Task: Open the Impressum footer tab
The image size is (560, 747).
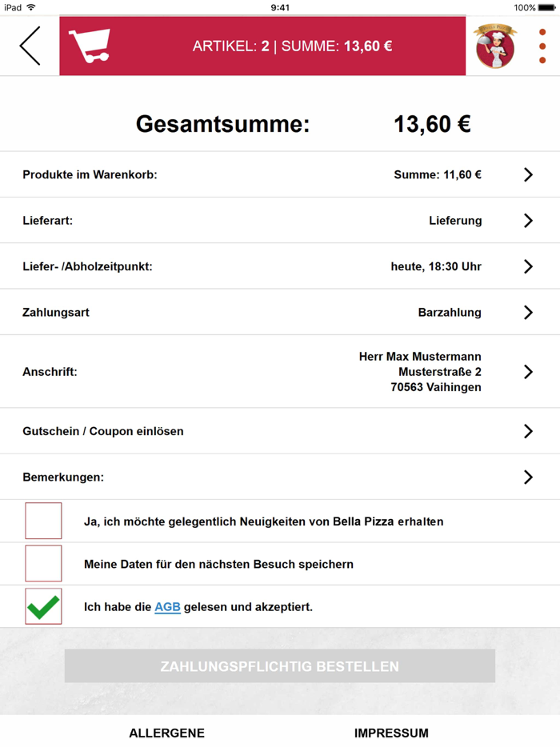Action: click(391, 733)
